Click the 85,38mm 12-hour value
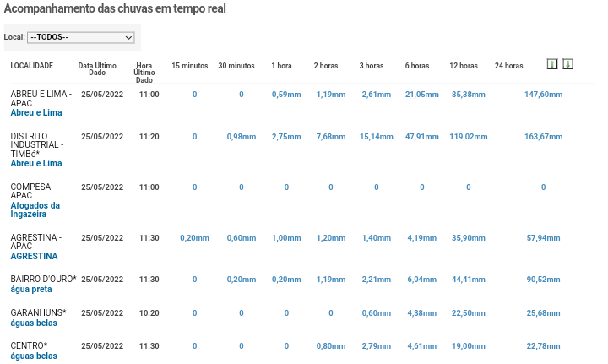Screen dimensions: 608x364 point(469,95)
